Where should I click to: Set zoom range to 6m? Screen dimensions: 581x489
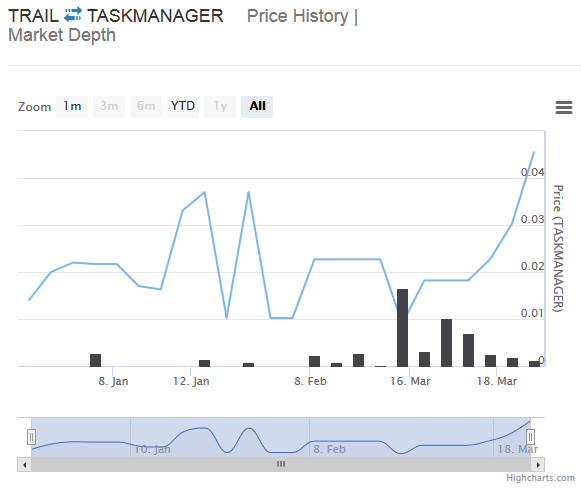click(146, 107)
